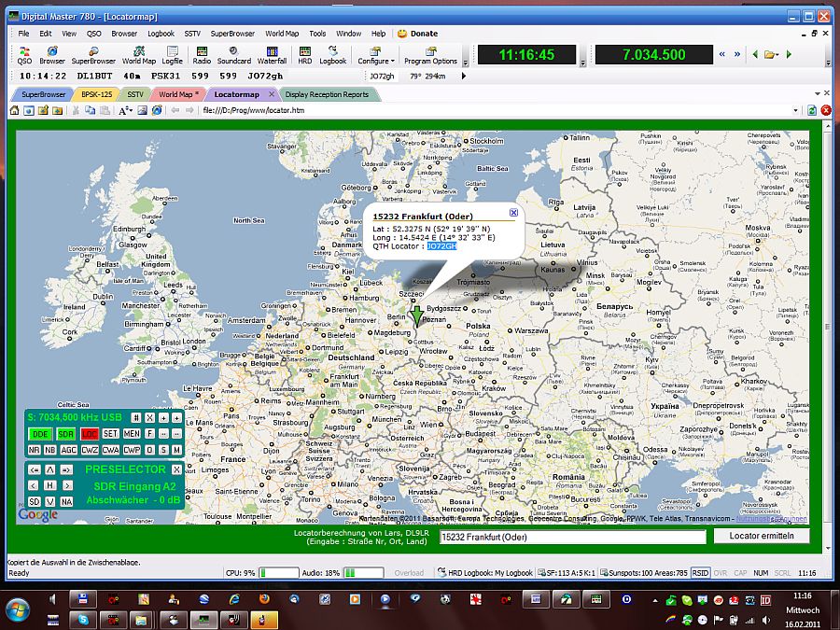Click the Locator ermitteln button
840x630 pixels.
762,537
